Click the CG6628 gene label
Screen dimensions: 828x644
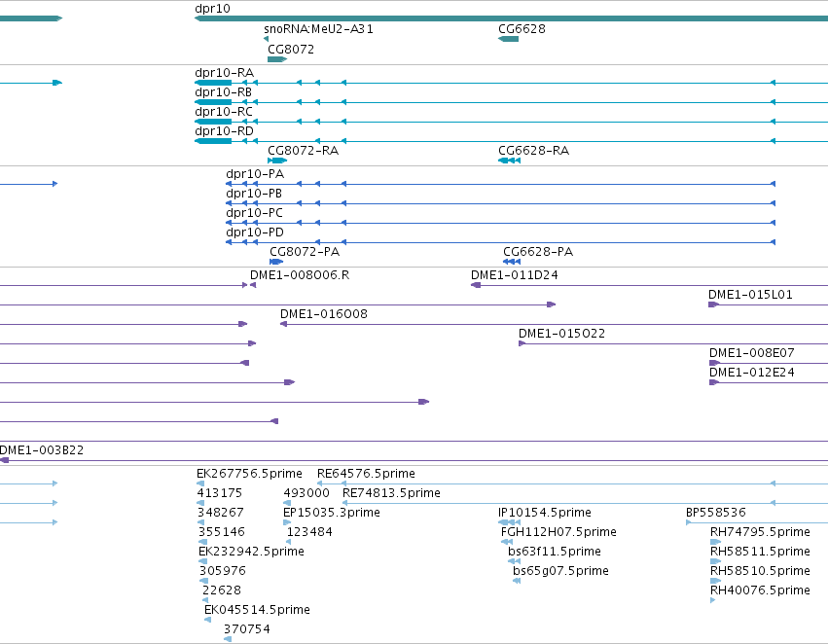point(522,29)
